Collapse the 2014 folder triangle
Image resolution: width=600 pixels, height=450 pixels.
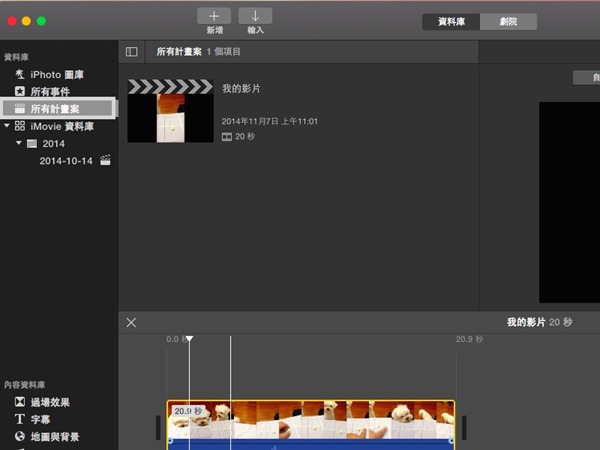pyautogui.click(x=19, y=143)
